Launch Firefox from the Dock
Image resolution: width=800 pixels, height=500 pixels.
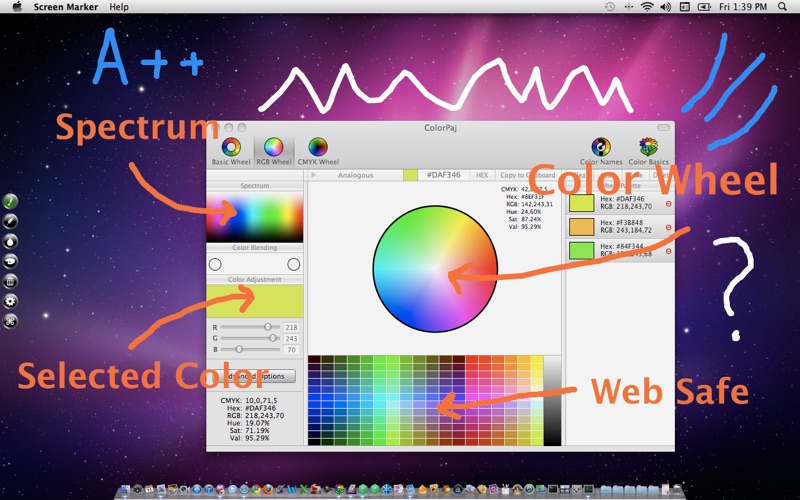click(267, 489)
